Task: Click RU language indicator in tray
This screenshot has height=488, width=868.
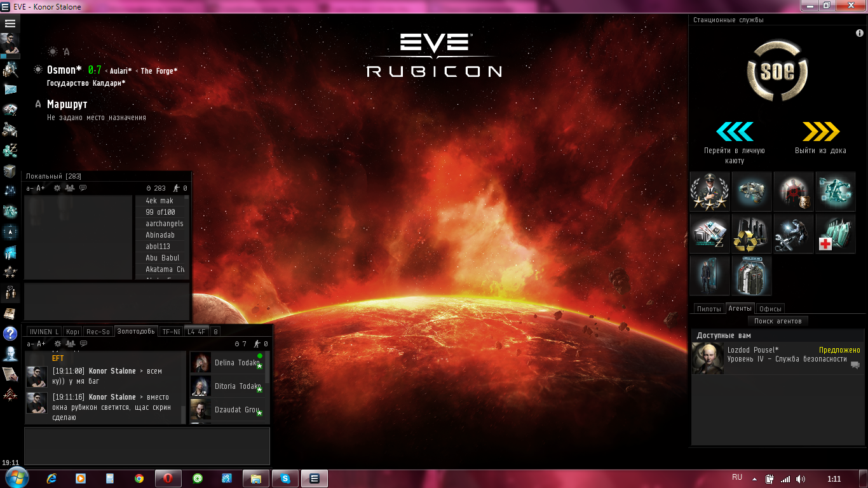Action: (x=737, y=477)
